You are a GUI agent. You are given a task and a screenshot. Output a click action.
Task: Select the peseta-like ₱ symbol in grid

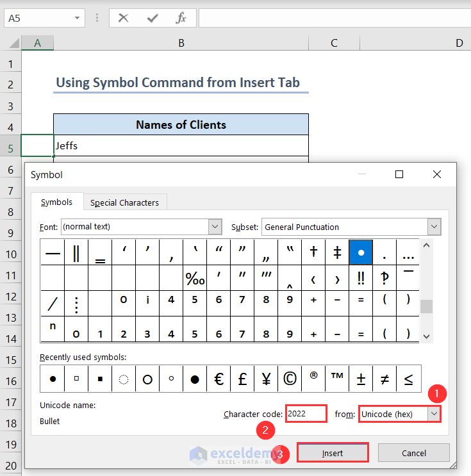point(384,278)
